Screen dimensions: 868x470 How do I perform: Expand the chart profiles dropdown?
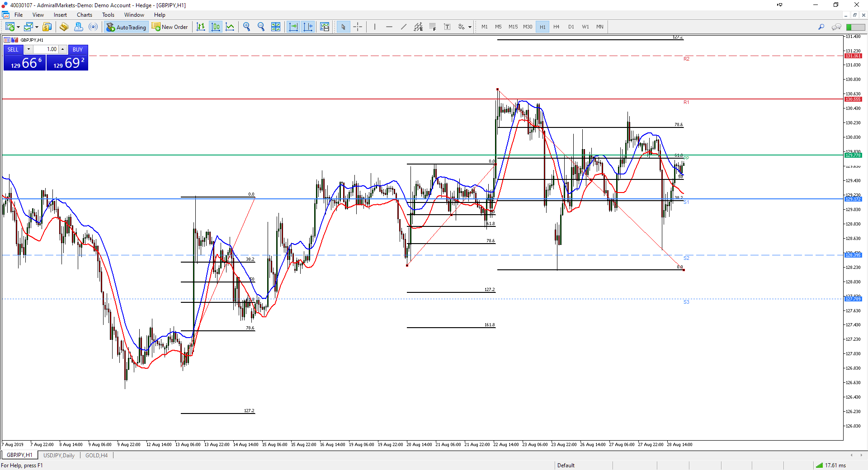pyautogui.click(x=36, y=27)
